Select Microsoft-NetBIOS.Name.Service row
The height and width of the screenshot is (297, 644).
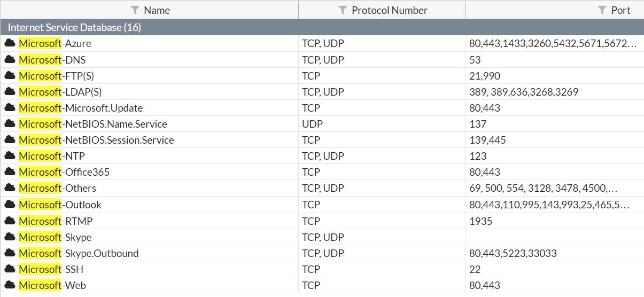click(322, 124)
